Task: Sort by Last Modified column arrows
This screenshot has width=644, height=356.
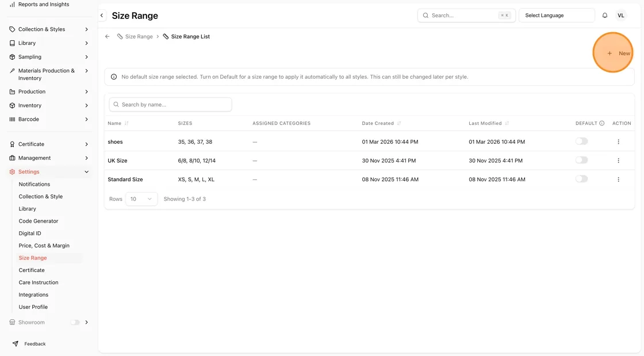Action: (x=507, y=123)
